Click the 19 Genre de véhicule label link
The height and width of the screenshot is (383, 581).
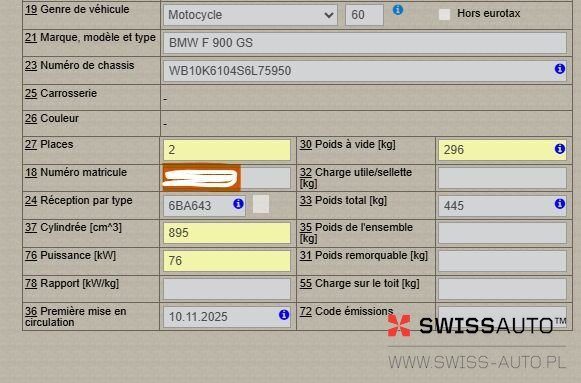[x=77, y=9]
